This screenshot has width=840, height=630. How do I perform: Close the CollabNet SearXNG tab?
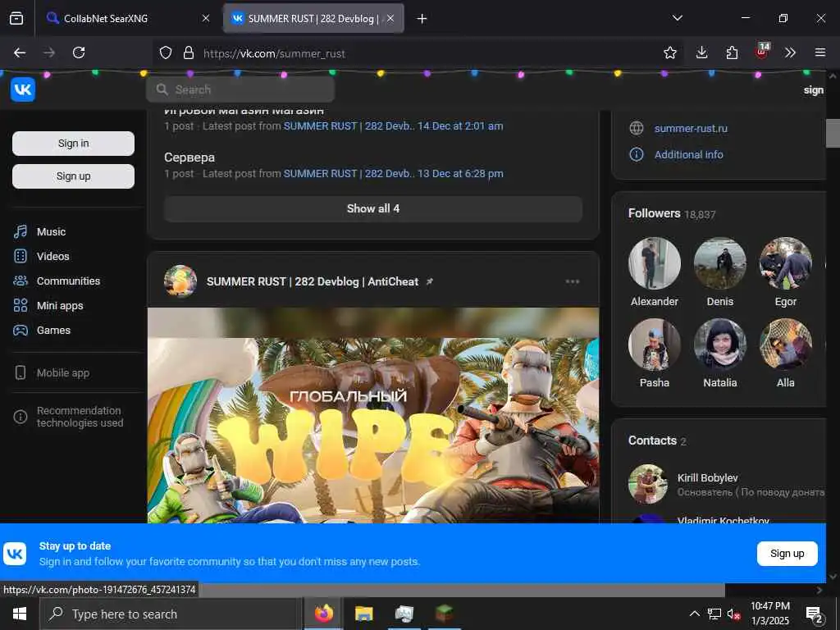(x=206, y=19)
